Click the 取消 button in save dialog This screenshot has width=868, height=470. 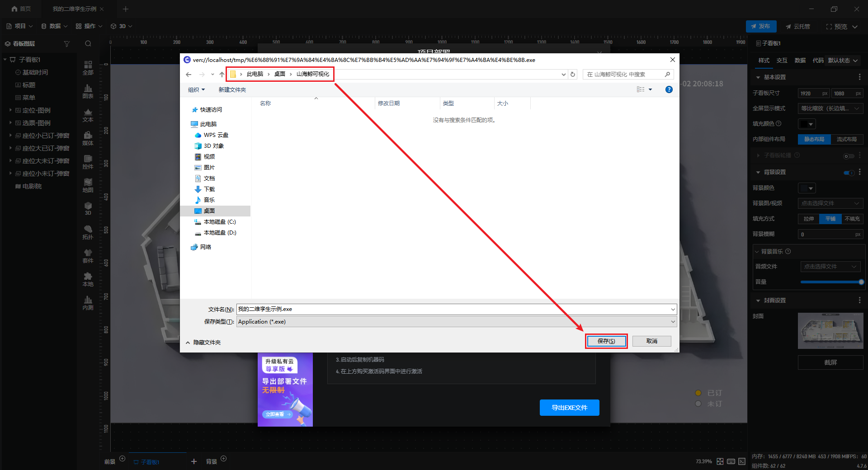(x=652, y=341)
